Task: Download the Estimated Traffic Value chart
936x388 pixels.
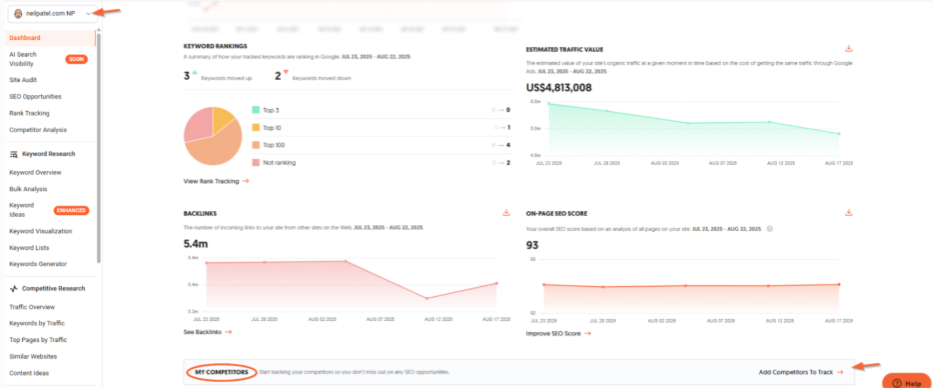Action: [x=849, y=49]
